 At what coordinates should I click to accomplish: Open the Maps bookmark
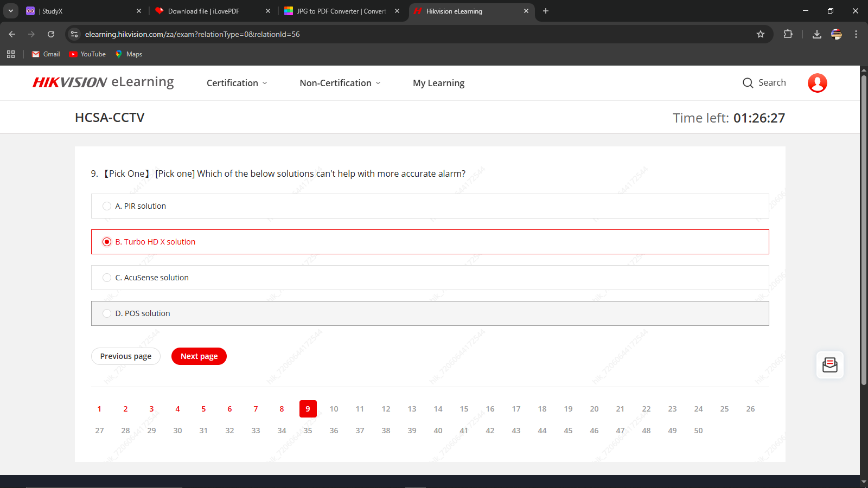click(129, 54)
